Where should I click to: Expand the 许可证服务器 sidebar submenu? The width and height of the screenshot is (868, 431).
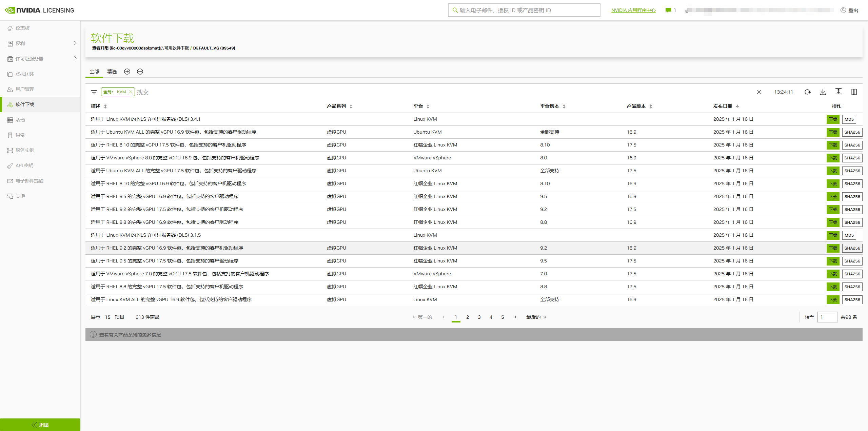[x=75, y=58]
